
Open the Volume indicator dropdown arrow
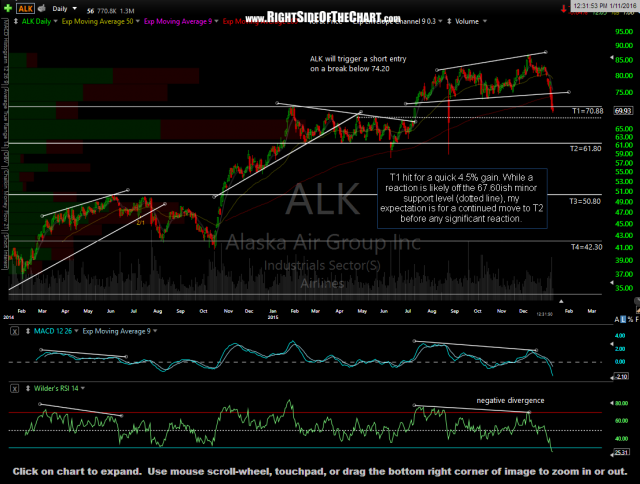pyautogui.click(x=484, y=21)
